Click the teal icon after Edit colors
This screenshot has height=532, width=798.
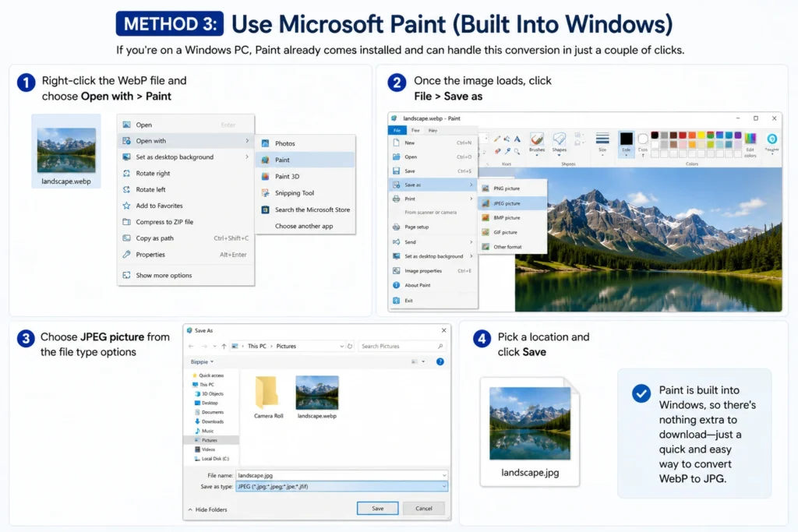click(772, 139)
